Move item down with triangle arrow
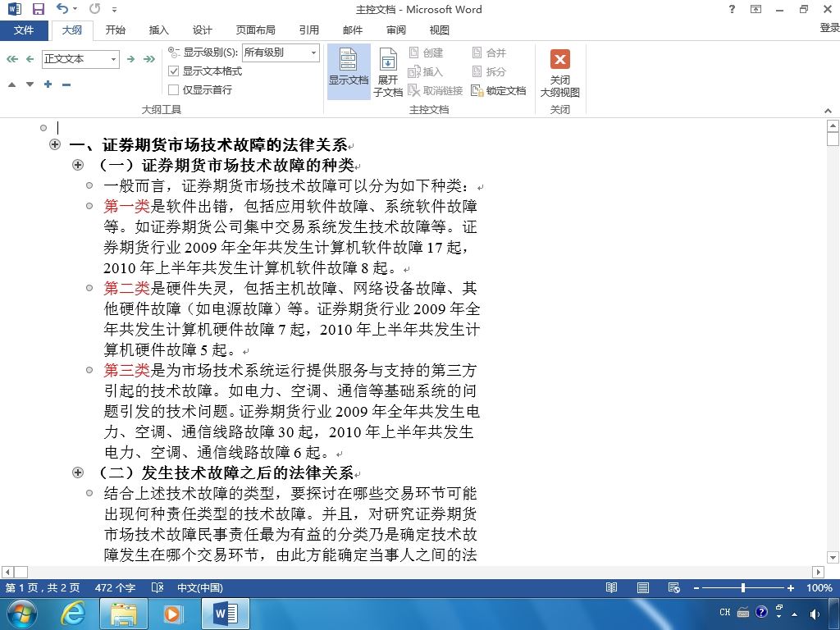 click(x=30, y=84)
